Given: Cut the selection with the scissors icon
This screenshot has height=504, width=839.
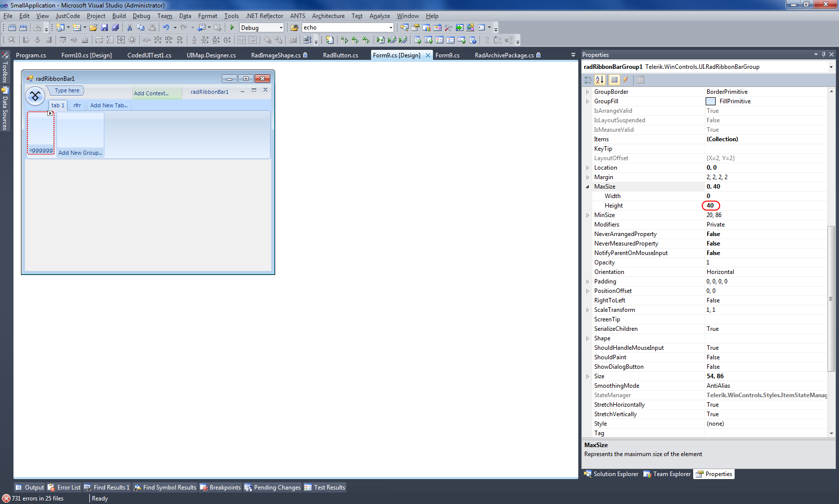Looking at the screenshot, I should coord(130,28).
